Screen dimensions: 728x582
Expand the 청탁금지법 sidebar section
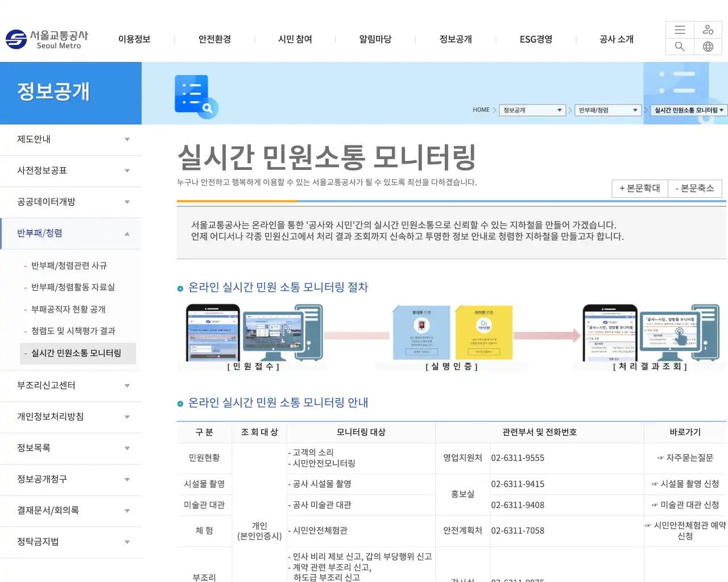(x=71, y=542)
